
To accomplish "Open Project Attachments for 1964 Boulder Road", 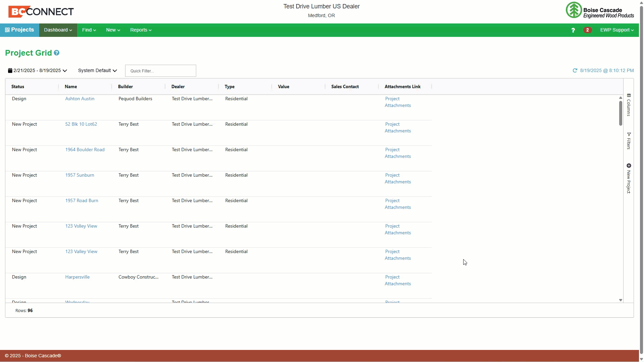I will [398, 153].
